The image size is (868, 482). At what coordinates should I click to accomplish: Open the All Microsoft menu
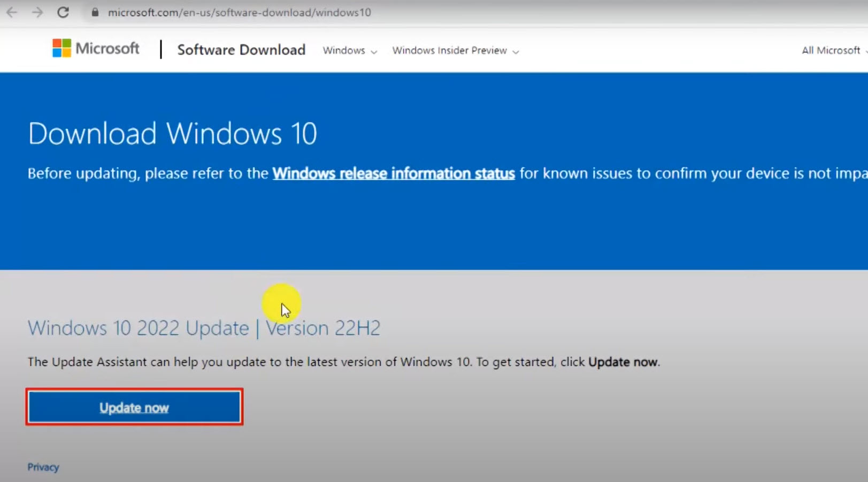[x=834, y=50]
